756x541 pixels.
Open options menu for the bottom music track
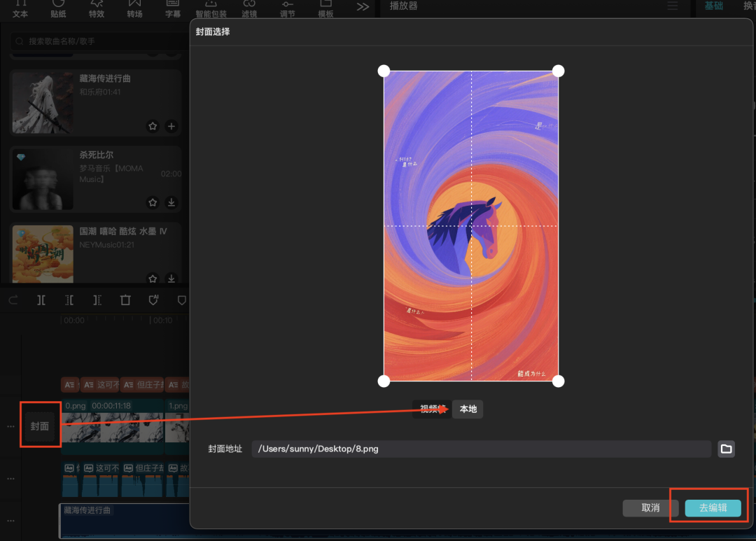coord(10,521)
